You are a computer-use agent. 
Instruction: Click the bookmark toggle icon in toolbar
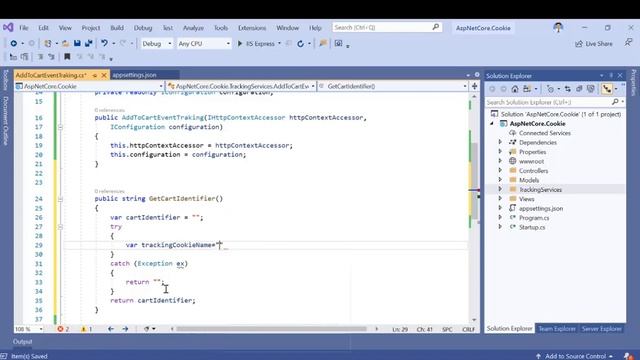pos(67,57)
